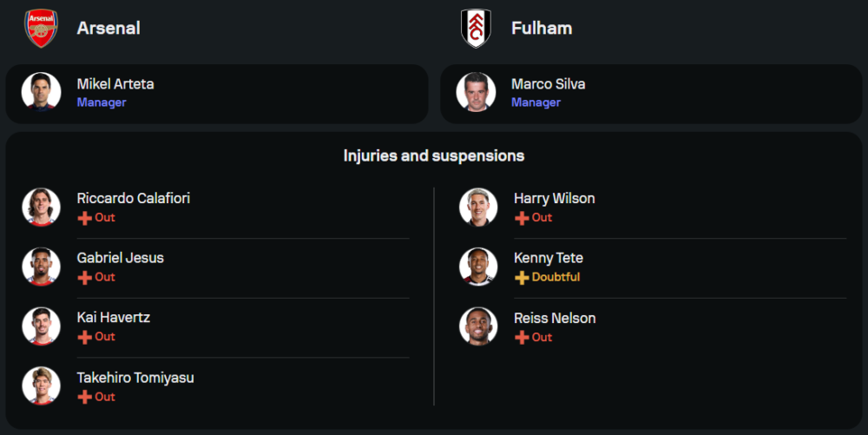Viewport: 868px width, 435px height.
Task: Click Marco Silva's manager photo
Action: [476, 92]
